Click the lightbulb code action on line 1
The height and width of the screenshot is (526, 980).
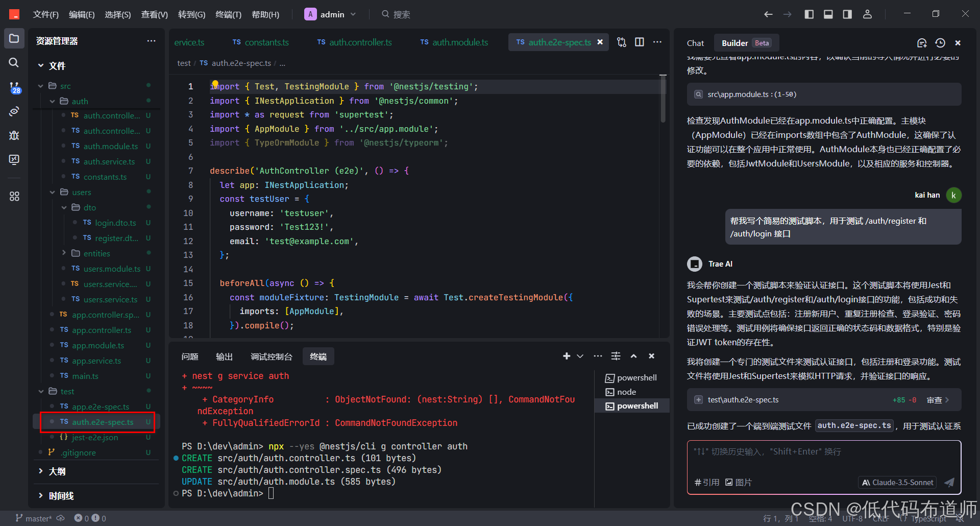[x=215, y=84]
